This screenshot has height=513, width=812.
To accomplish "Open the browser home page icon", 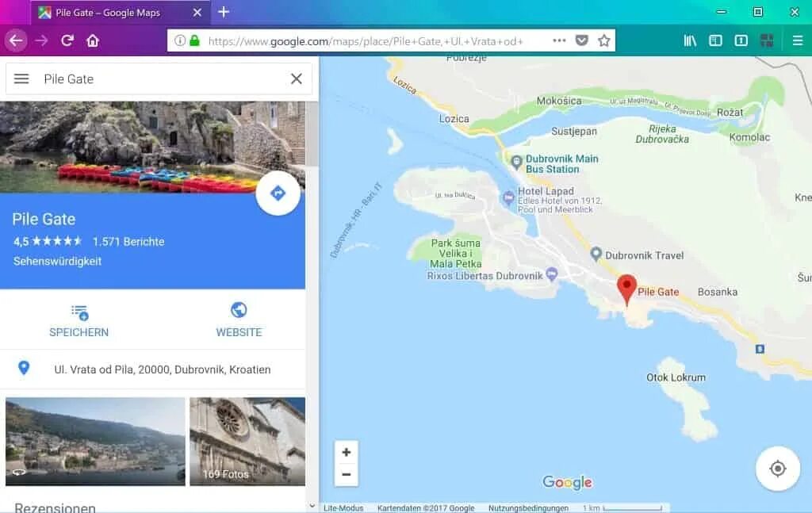I will click(93, 40).
